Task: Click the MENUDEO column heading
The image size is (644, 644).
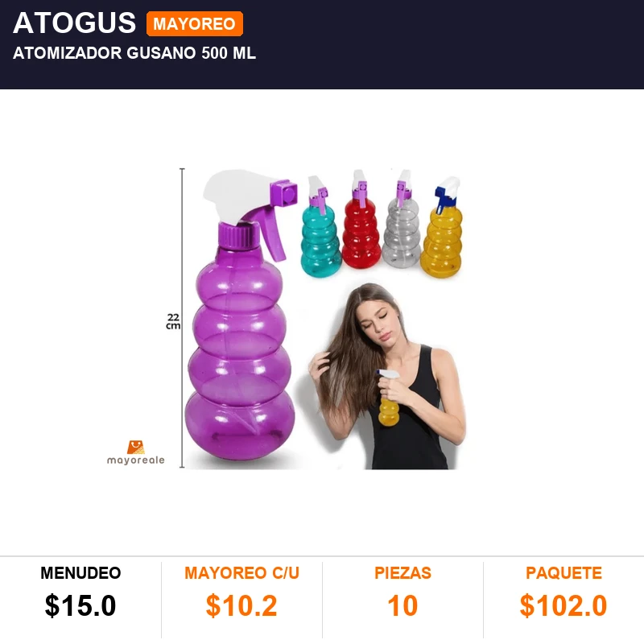Action: (80, 573)
